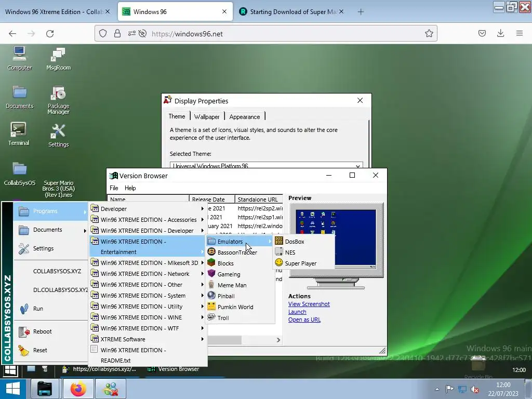This screenshot has width=532, height=399.
Task: Expand Win96 XTREME EDITION - Utility
Action: tap(148, 307)
